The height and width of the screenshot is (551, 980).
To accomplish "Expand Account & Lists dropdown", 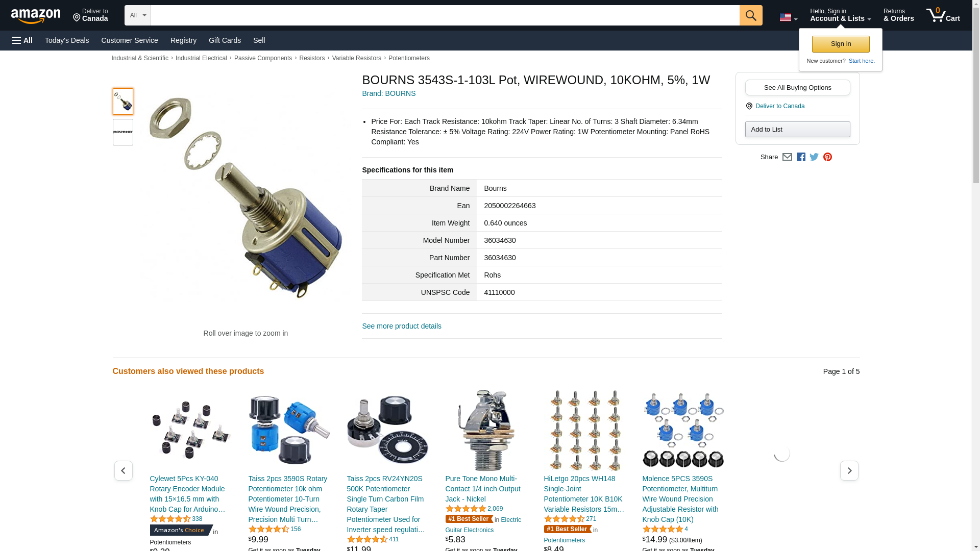I will point(840,15).
